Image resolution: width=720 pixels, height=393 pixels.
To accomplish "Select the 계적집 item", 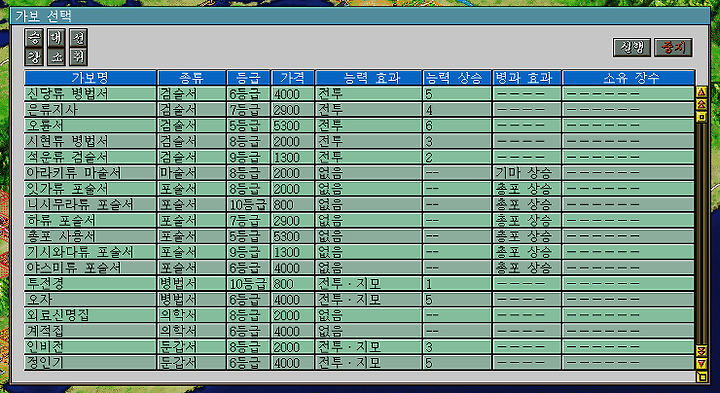I will pyautogui.click(x=359, y=331).
